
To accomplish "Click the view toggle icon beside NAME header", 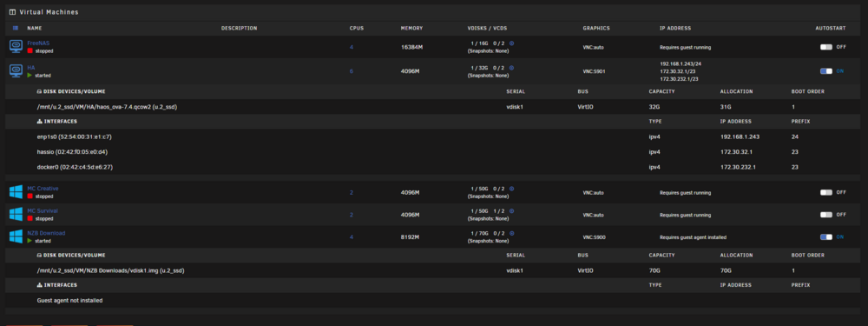I will pyautogui.click(x=16, y=28).
